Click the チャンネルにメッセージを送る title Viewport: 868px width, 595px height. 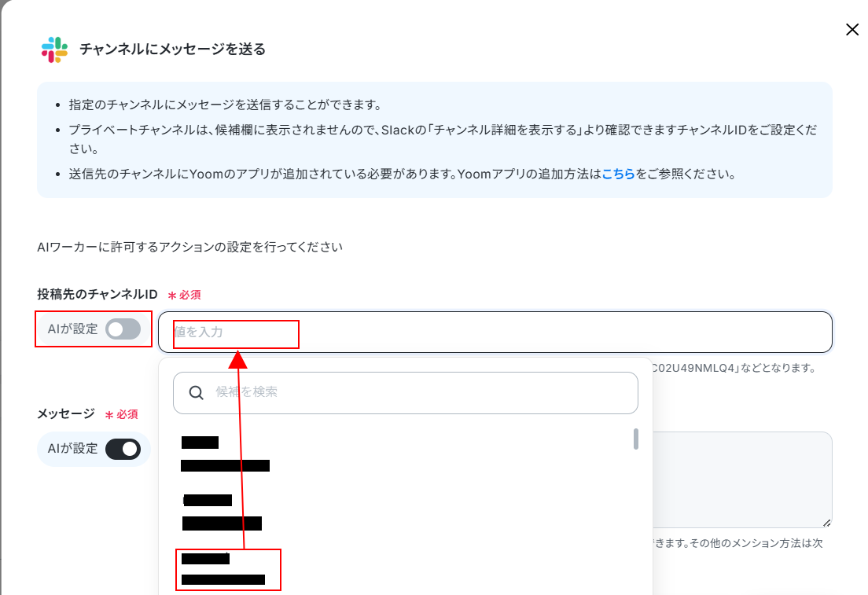(173, 50)
